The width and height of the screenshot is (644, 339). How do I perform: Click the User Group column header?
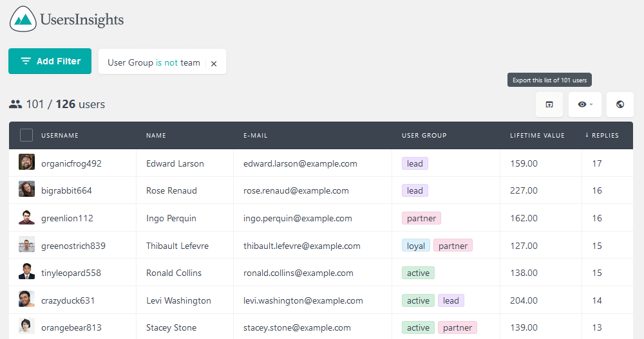point(424,135)
